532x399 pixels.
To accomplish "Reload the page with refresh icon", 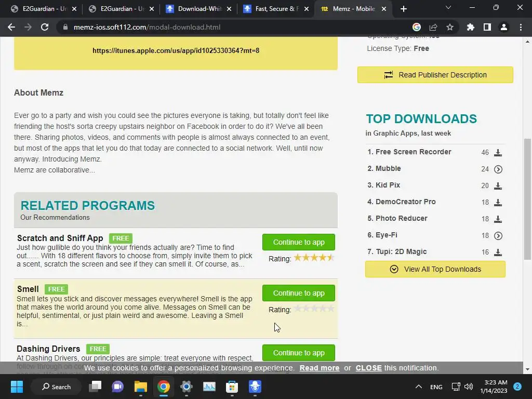I will [45, 27].
